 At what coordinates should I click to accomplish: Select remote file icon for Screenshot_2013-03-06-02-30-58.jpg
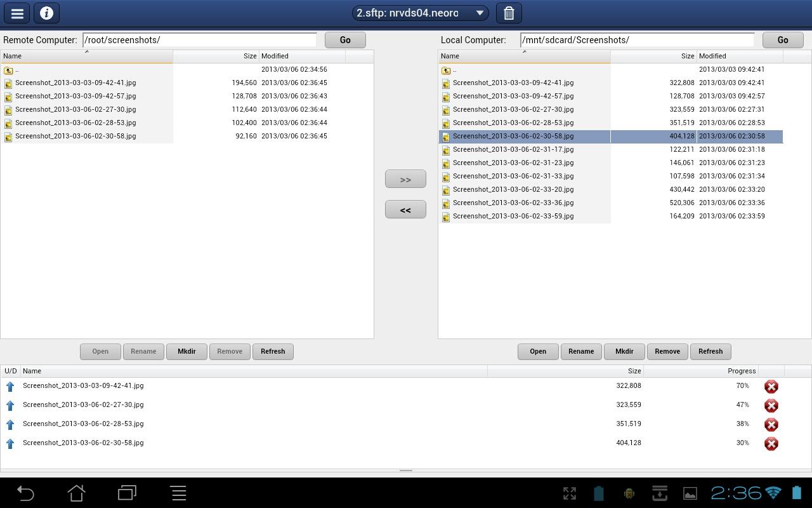click(8, 137)
